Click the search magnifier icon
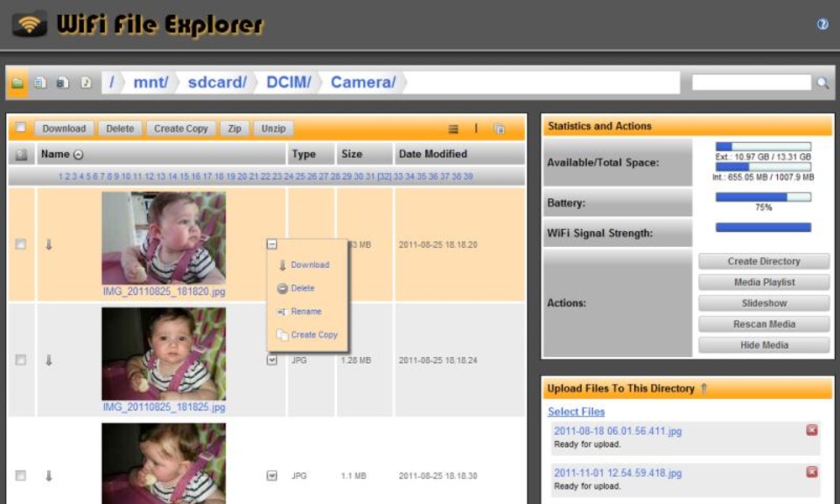The height and width of the screenshot is (504, 840). (x=822, y=83)
